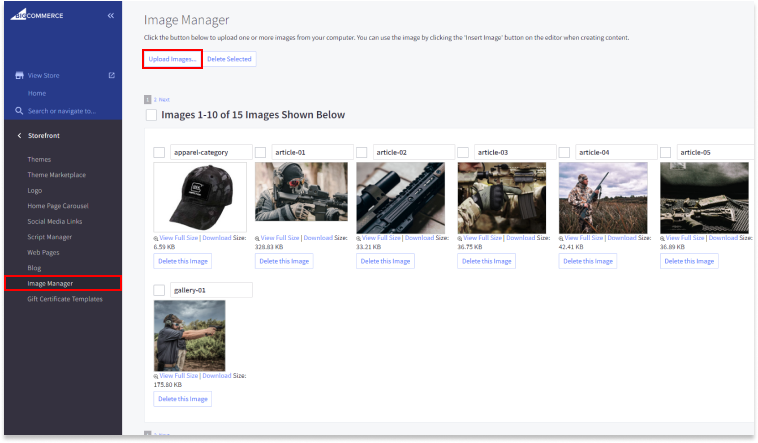Collapse the sidebar with double-chevron icon

point(111,15)
